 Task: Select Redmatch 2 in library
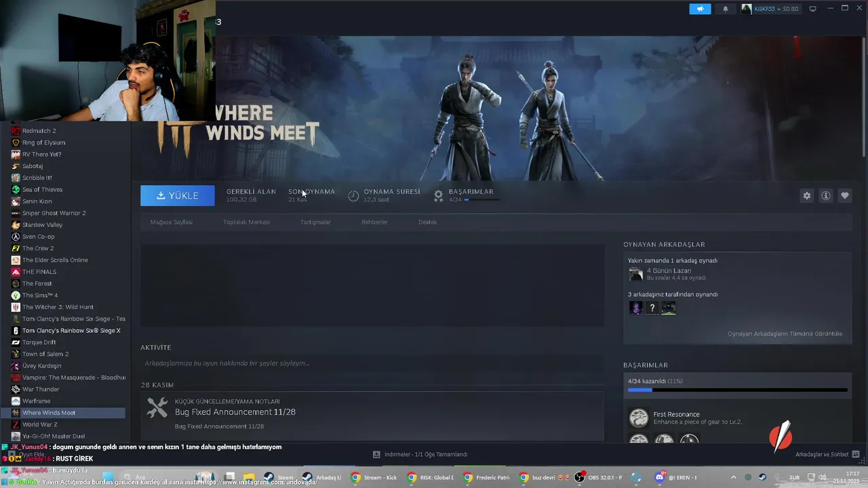[39, 131]
